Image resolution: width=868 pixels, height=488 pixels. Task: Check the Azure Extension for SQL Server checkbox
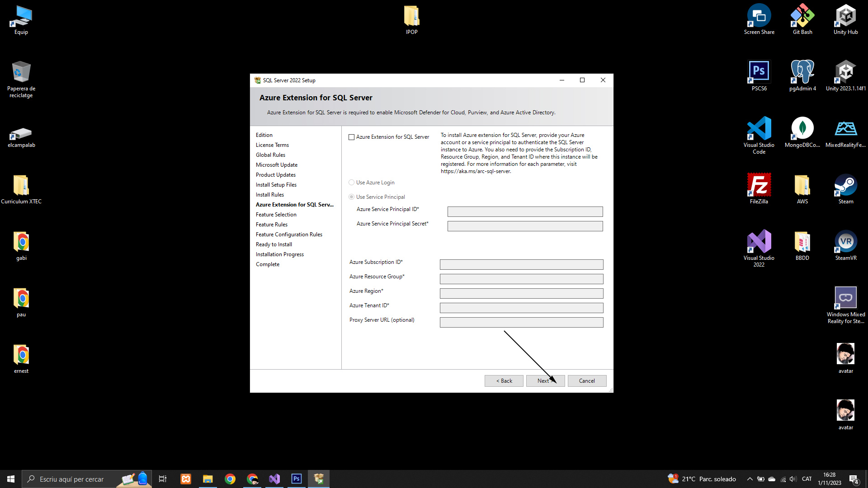[x=351, y=137]
